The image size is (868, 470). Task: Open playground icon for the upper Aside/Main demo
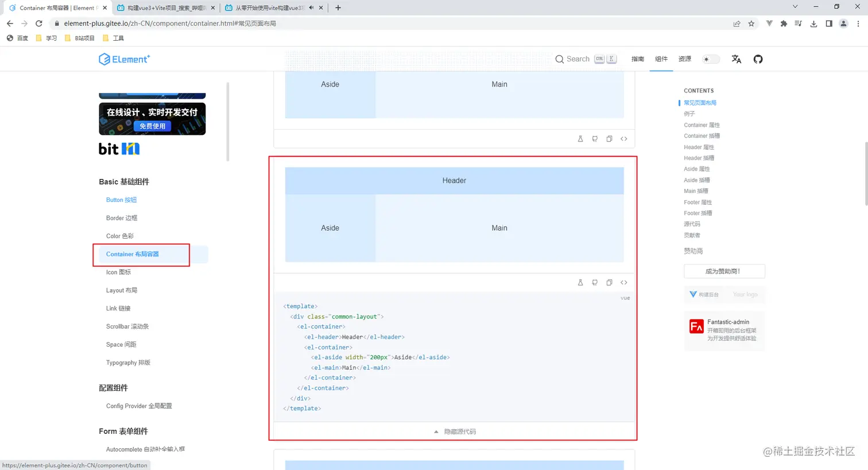(580, 139)
